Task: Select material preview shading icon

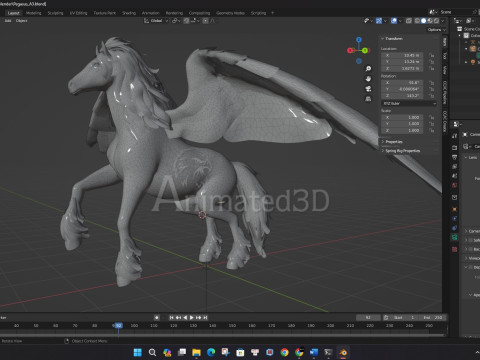Action: pos(430,21)
